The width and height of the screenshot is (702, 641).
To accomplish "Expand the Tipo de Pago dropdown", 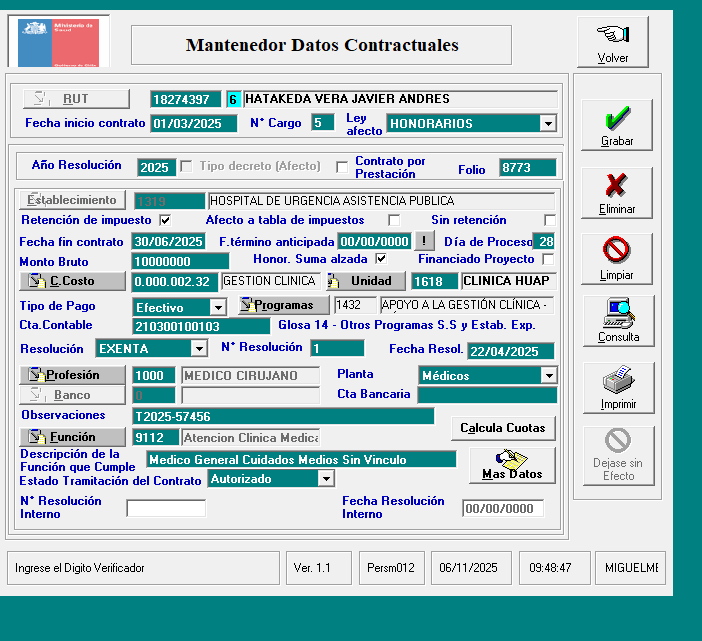I will pos(217,307).
